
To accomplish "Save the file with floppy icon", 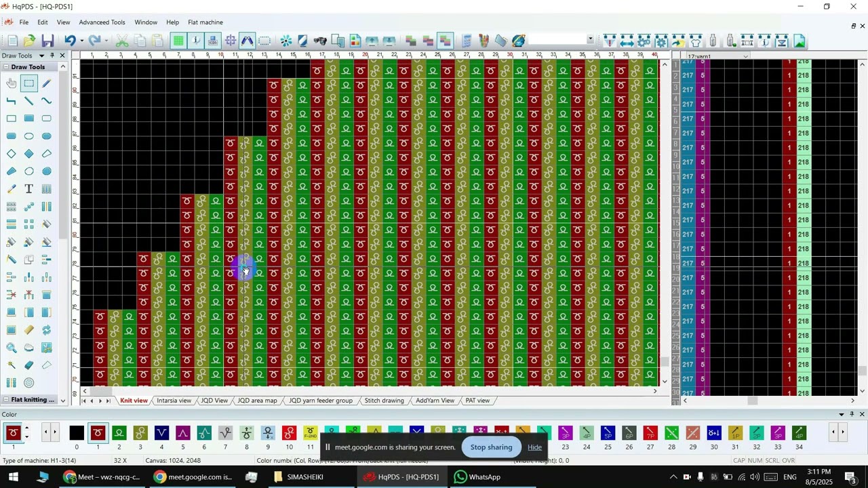I will (x=47, y=41).
